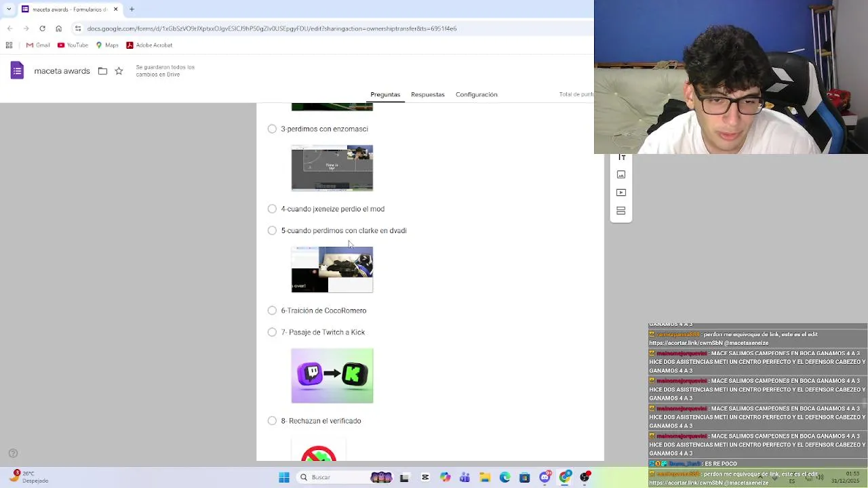The height and width of the screenshot is (488, 868).
Task: Go forward in browser history
Action: [26, 28]
